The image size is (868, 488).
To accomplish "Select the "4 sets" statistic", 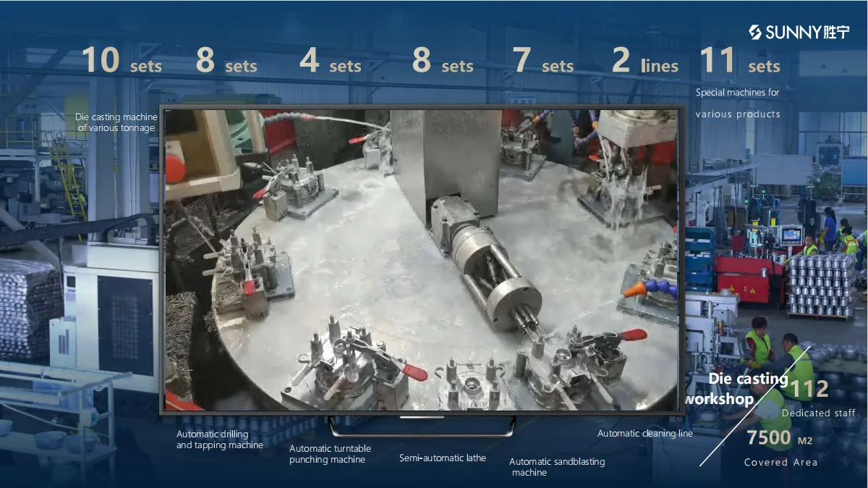I will pyautogui.click(x=330, y=62).
